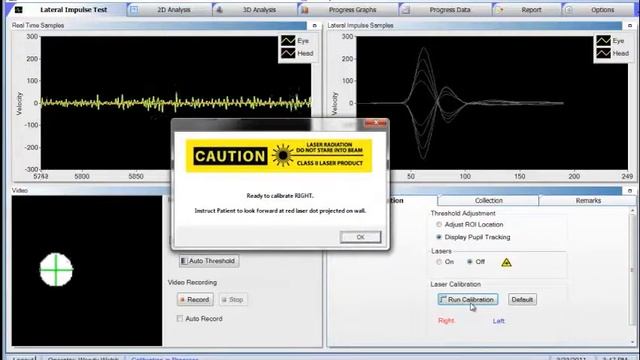
Task: Click the Stop recording button
Action: (233, 300)
